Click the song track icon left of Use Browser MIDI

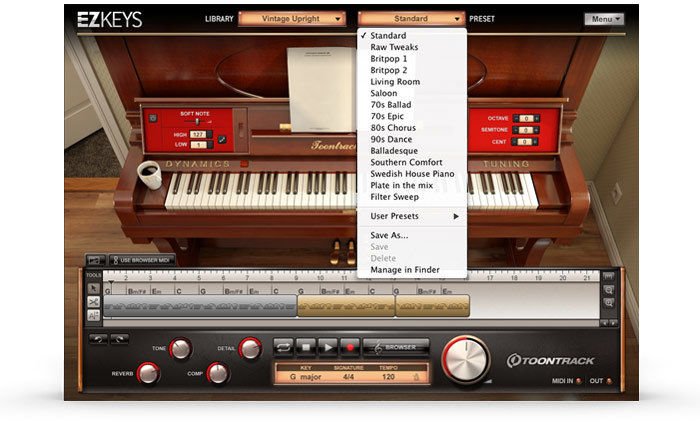click(95, 260)
